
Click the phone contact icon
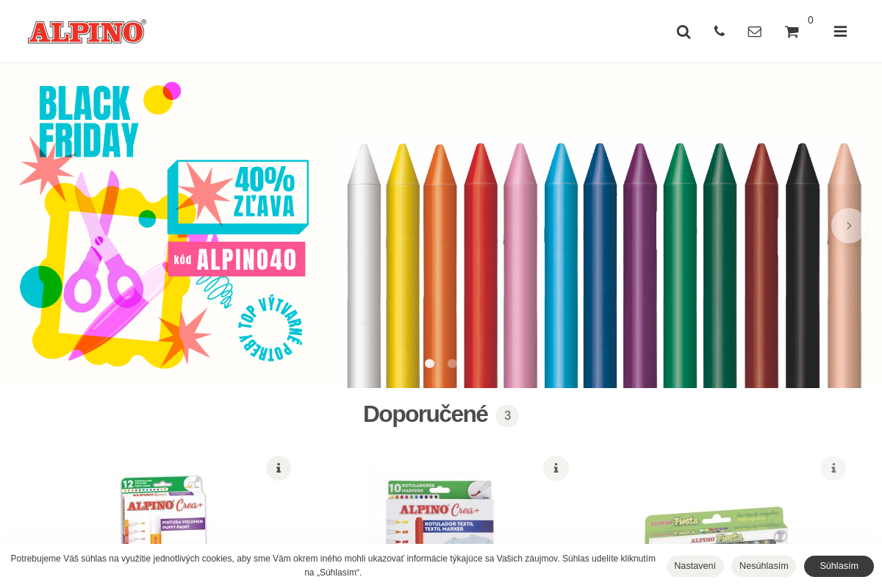click(720, 31)
